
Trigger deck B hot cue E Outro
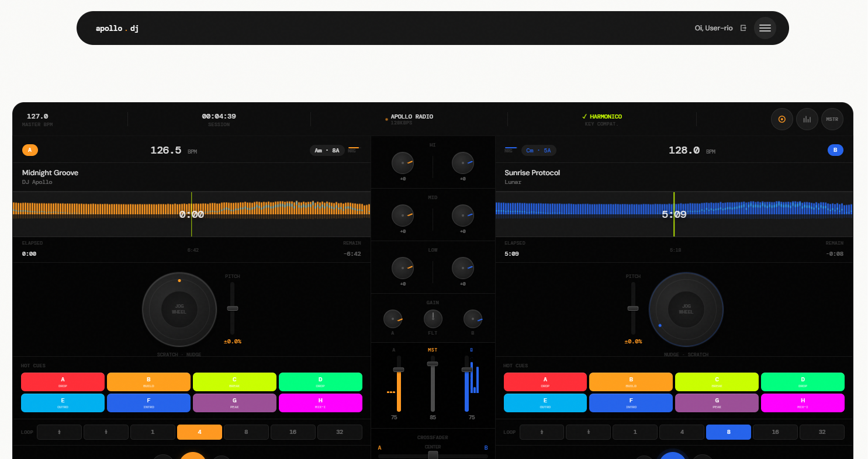[x=545, y=403]
